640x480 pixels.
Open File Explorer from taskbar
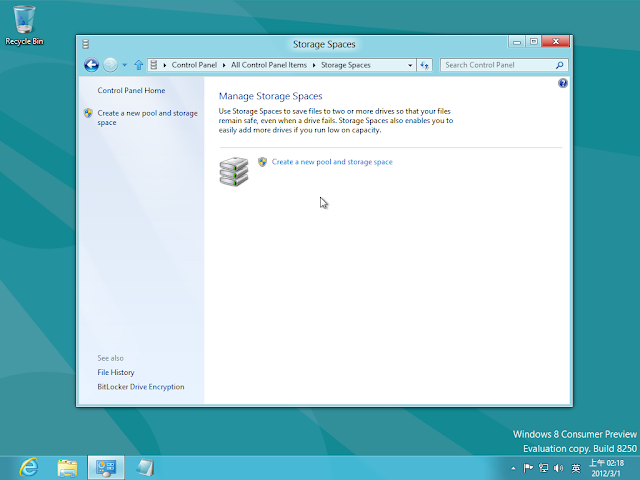pos(68,468)
